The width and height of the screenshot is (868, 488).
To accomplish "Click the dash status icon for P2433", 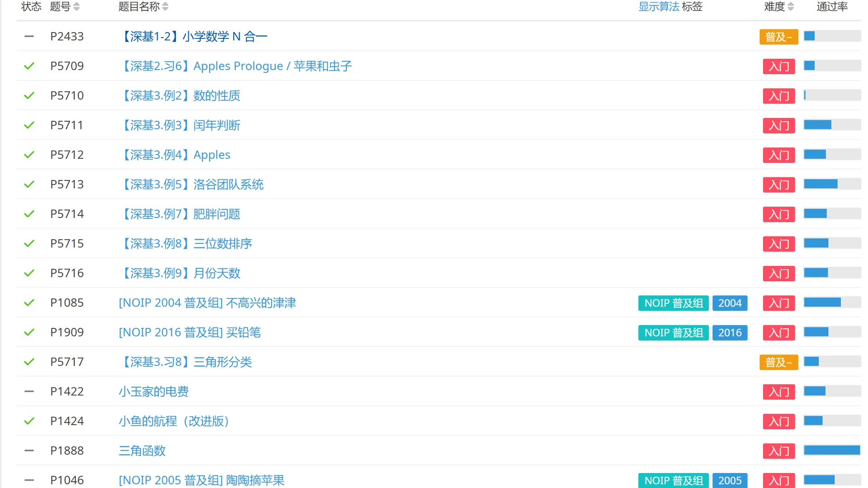I will (29, 37).
